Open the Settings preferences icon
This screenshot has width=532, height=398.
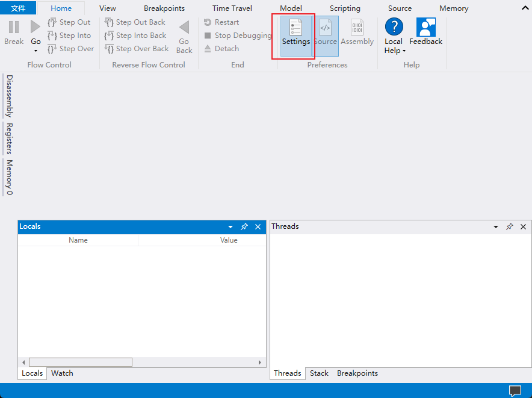[x=295, y=27]
